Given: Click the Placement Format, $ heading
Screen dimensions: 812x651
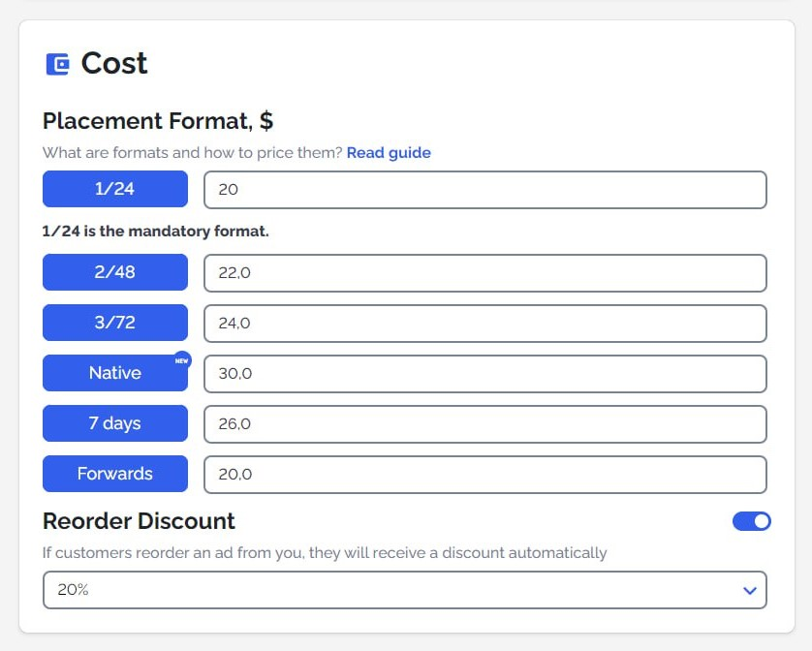Looking at the screenshot, I should point(158,121).
